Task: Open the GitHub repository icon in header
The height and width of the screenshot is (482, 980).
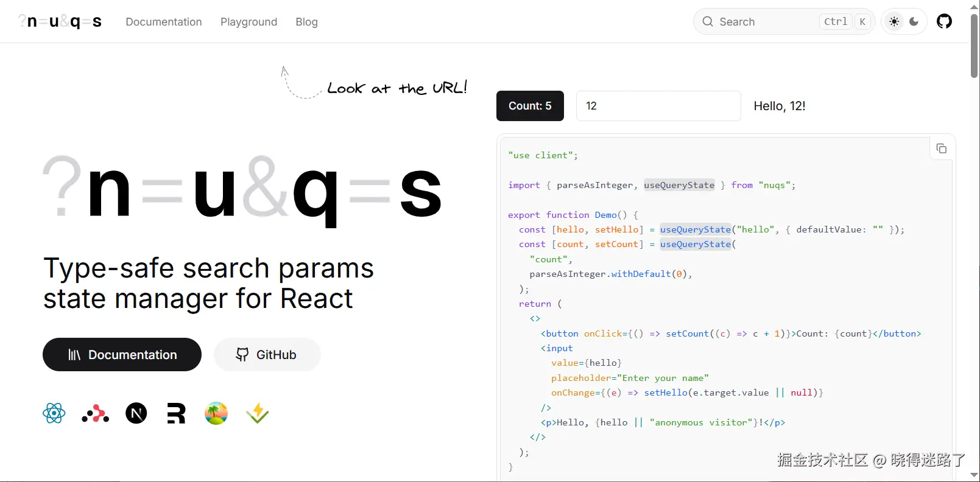Action: (x=944, y=22)
